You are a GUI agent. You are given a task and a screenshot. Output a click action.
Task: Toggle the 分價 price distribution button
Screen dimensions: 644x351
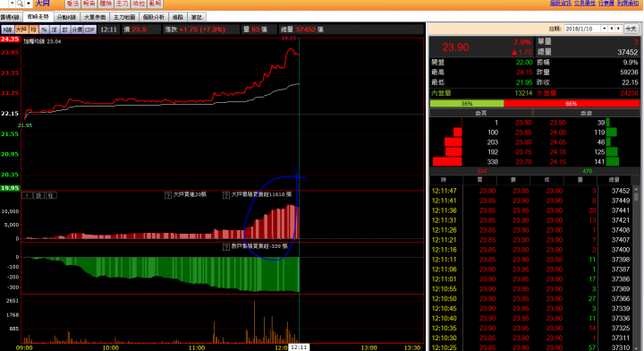(77, 30)
